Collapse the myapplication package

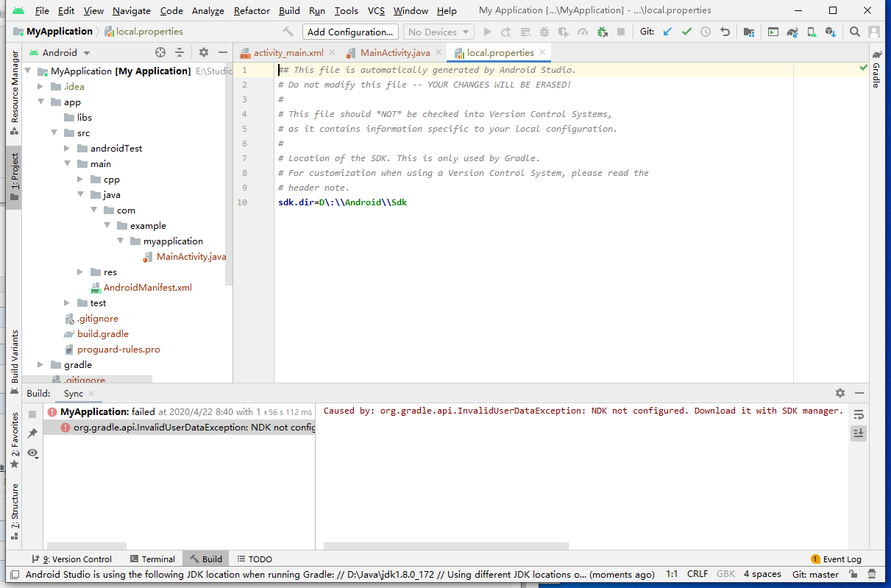121,241
